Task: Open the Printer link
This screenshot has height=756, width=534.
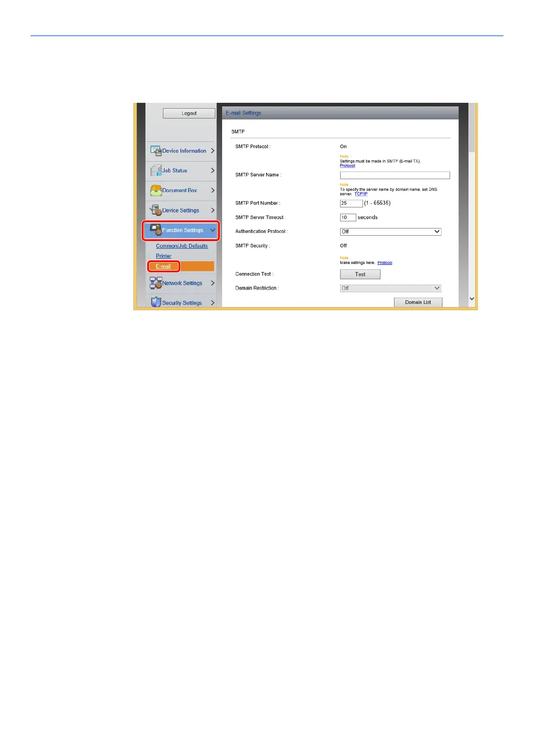Action: coord(164,256)
